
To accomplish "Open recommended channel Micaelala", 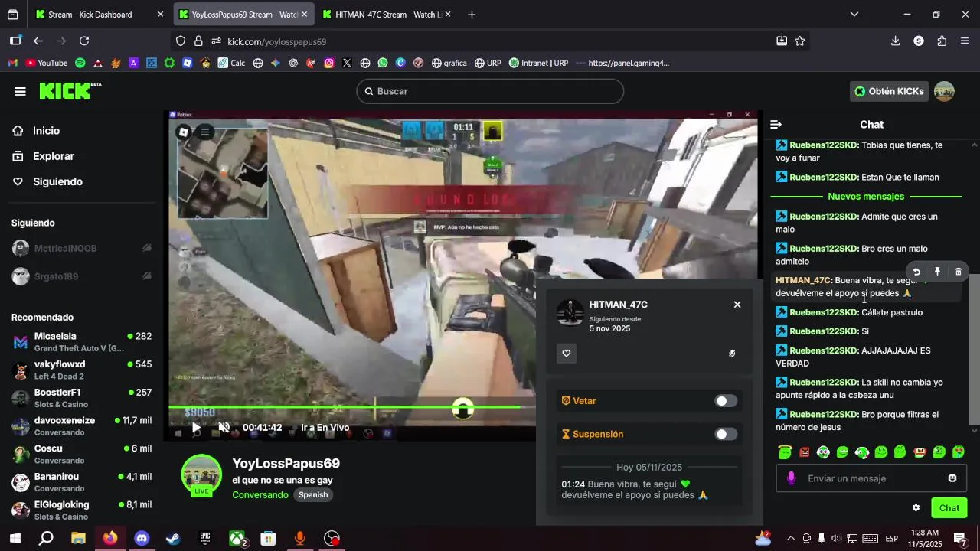I will click(82, 341).
